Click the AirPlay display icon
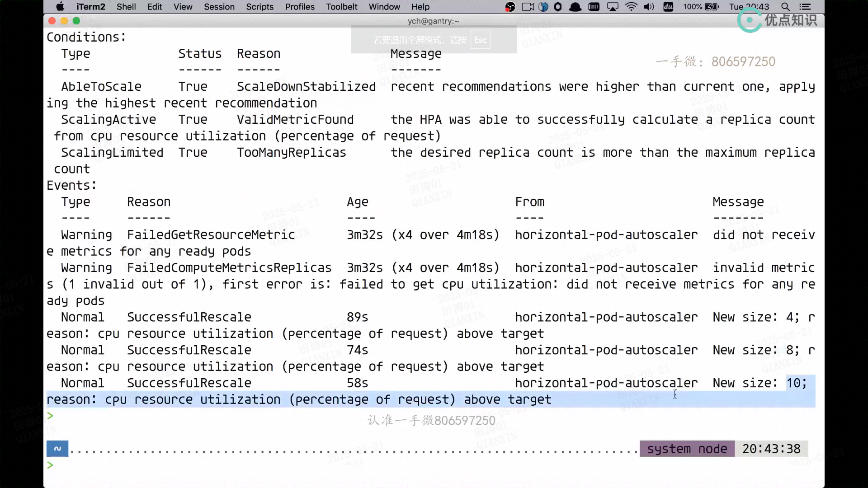Screen dimensions: 868x488 (x=613, y=7)
